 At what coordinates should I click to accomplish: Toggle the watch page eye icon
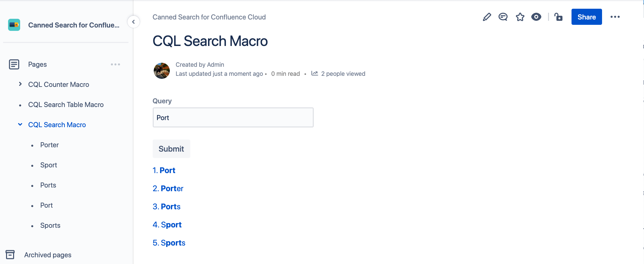(536, 17)
